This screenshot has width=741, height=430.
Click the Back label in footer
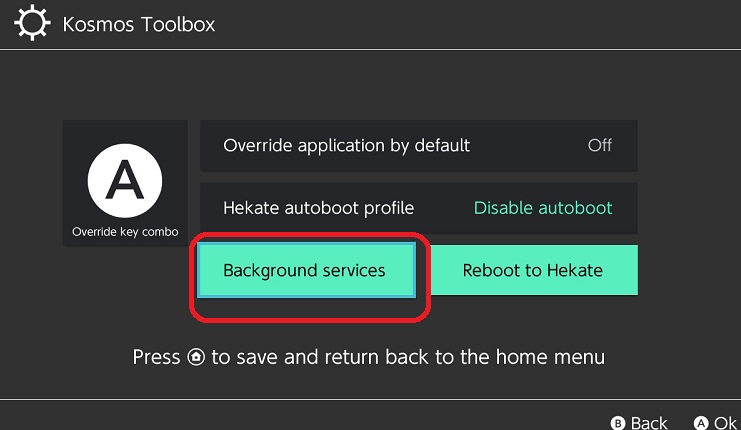(649, 423)
